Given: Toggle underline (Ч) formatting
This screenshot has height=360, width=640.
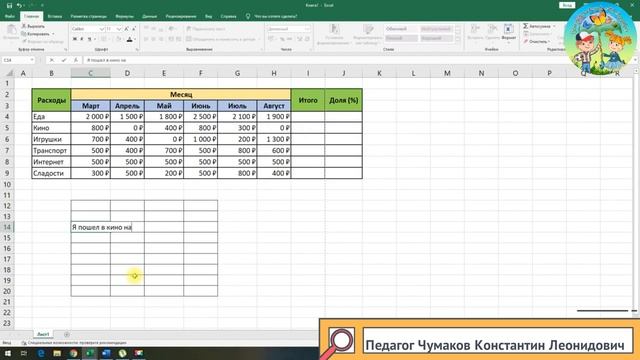Looking at the screenshot, I should coord(89,39).
